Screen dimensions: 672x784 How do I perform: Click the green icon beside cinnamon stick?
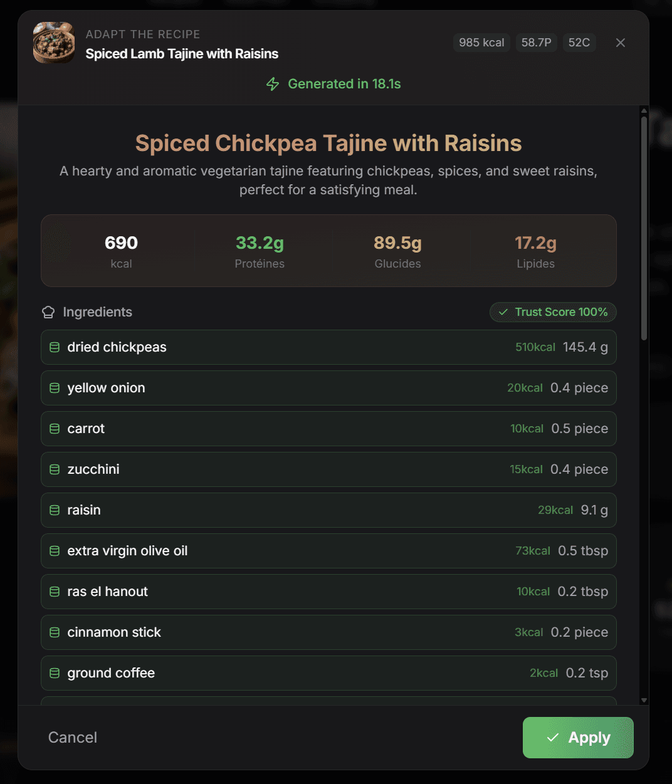[x=54, y=632]
